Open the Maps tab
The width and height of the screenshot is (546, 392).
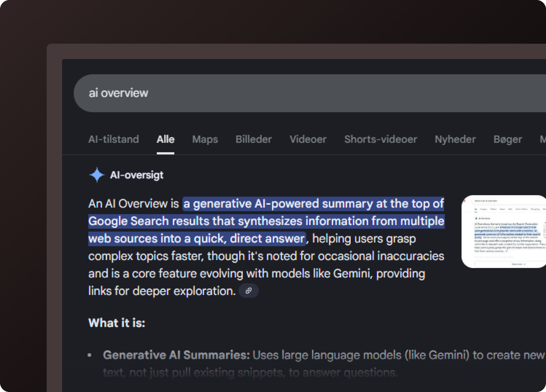[x=205, y=139]
